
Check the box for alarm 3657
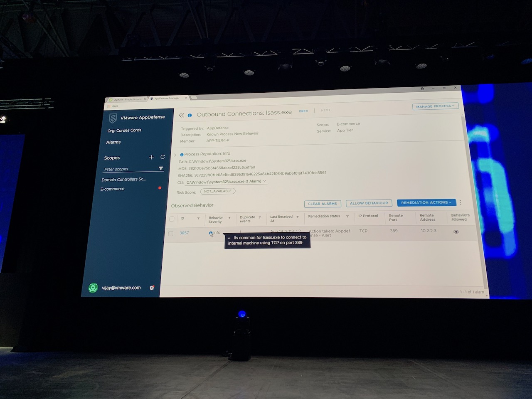coord(171,234)
